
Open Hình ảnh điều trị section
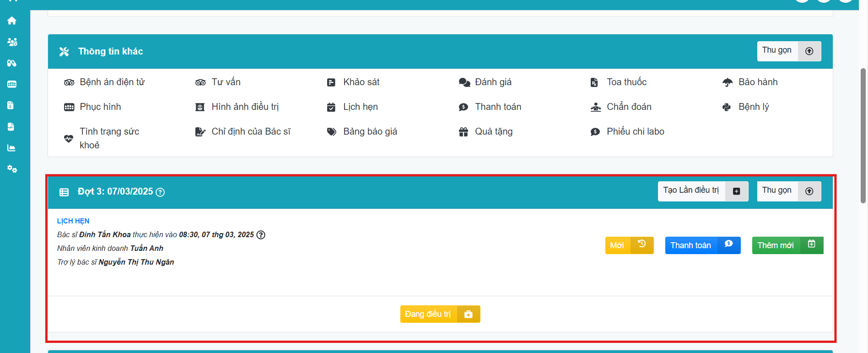245,107
